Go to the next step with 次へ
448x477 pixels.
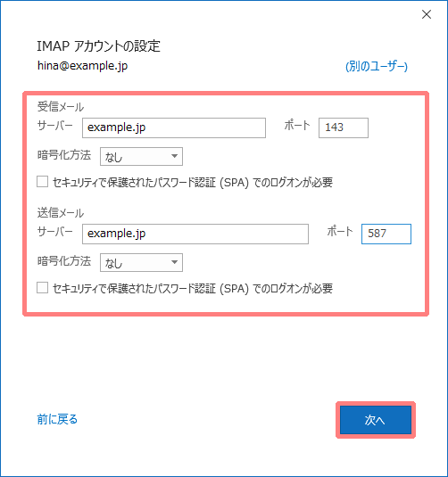(376, 420)
